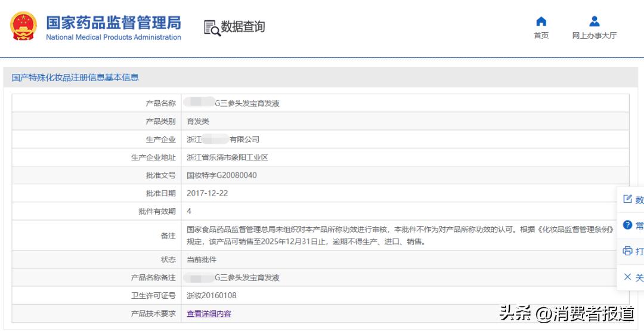Click the national emblem logo
The height and width of the screenshot is (331, 644).
(23, 26)
